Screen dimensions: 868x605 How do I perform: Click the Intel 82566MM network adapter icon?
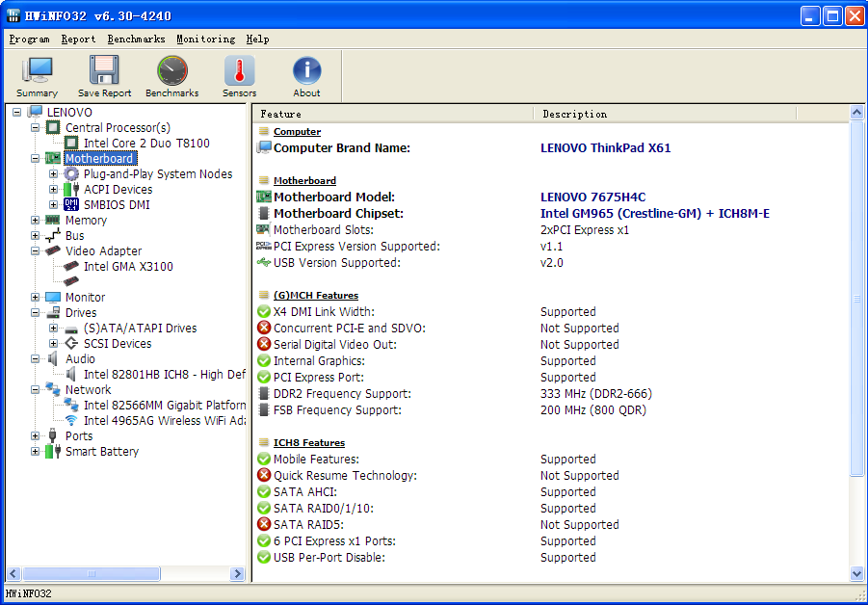pos(71,406)
